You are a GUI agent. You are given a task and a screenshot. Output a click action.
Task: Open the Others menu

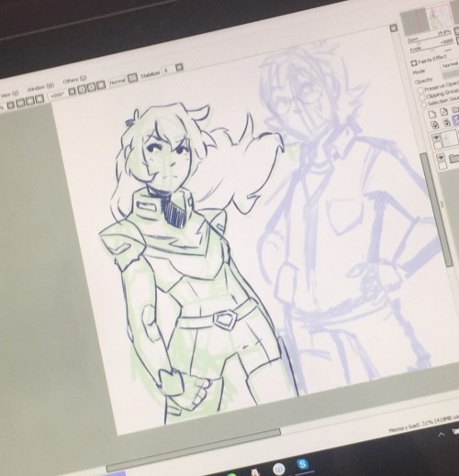point(74,80)
